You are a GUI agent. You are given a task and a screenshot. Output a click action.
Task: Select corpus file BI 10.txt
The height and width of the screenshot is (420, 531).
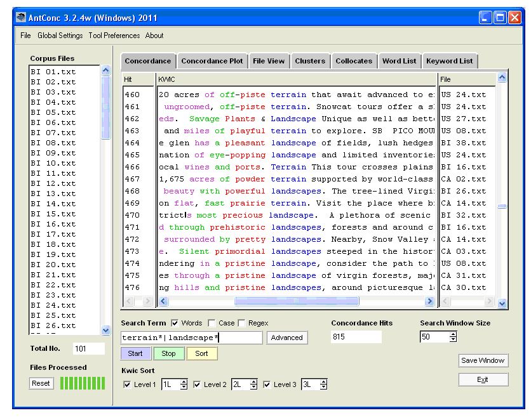click(53, 163)
